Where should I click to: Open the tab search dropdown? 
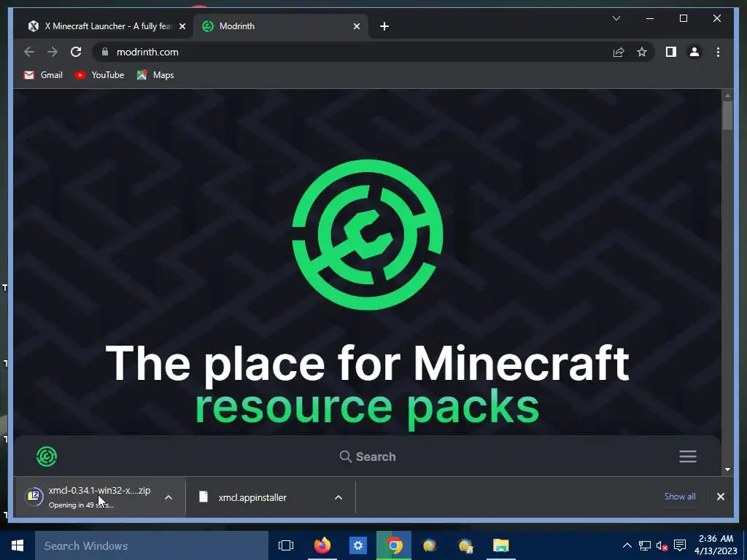616,18
